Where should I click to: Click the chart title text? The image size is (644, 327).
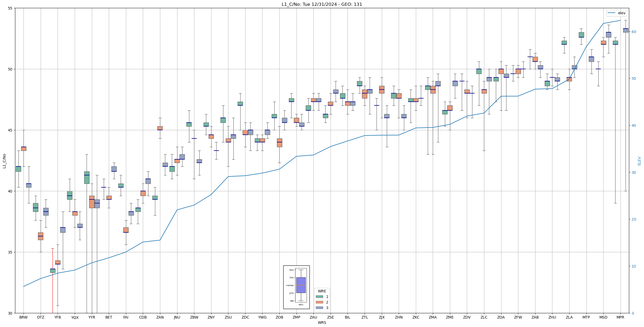(x=322, y=4)
